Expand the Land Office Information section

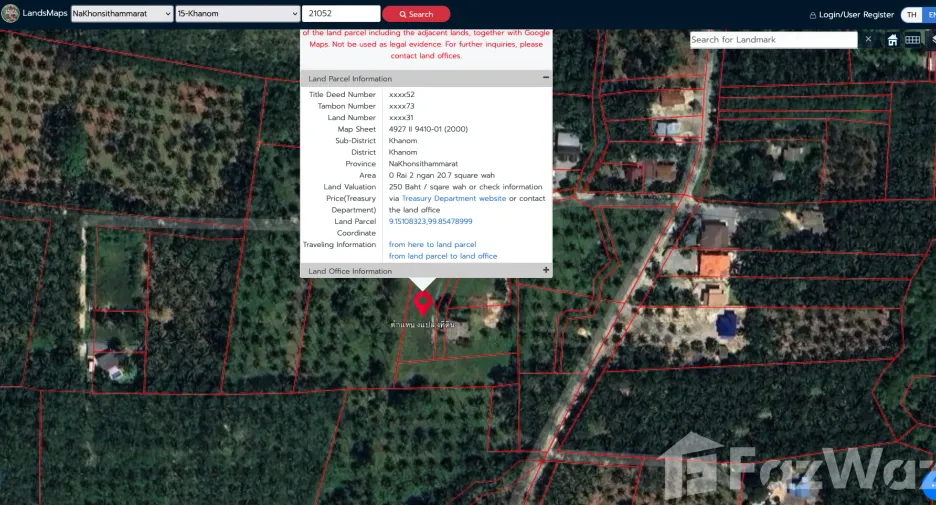[546, 270]
